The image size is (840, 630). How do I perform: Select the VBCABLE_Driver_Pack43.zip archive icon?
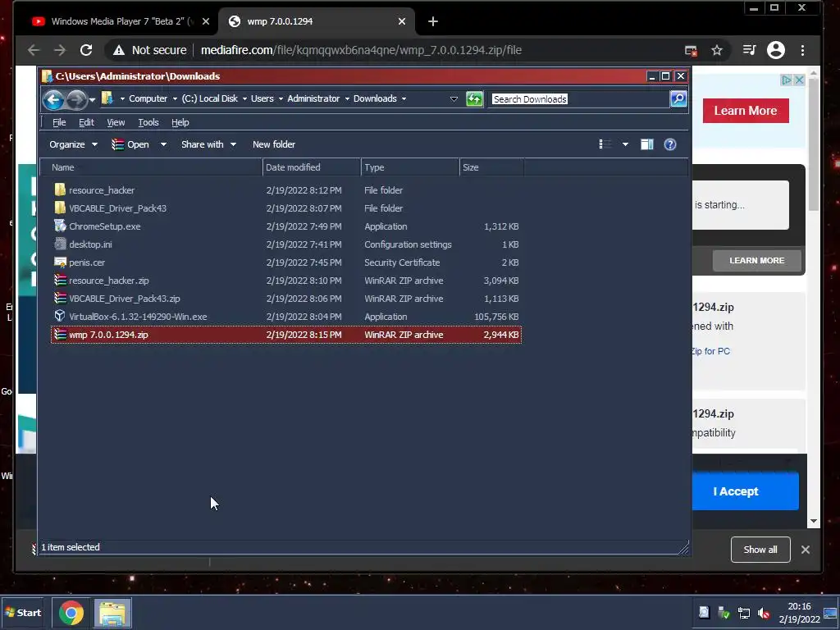point(60,299)
